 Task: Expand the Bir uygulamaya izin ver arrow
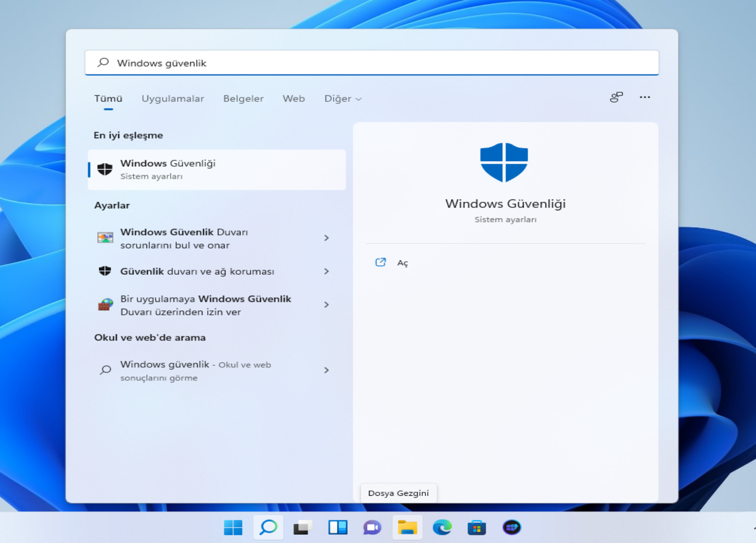pyautogui.click(x=326, y=305)
